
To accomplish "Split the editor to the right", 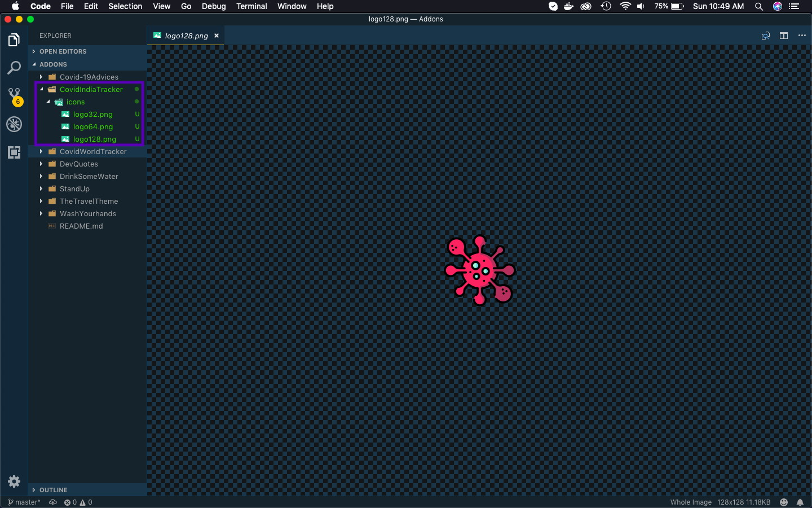I will [x=784, y=36].
